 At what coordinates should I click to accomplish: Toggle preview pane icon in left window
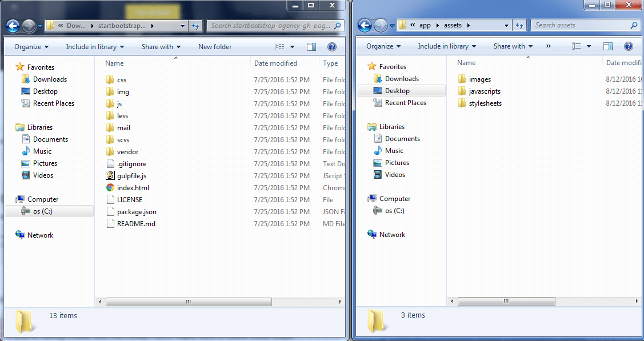click(x=311, y=47)
